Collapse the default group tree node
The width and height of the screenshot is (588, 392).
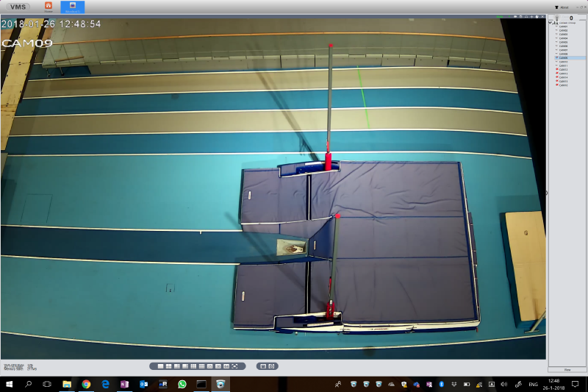click(x=551, y=22)
